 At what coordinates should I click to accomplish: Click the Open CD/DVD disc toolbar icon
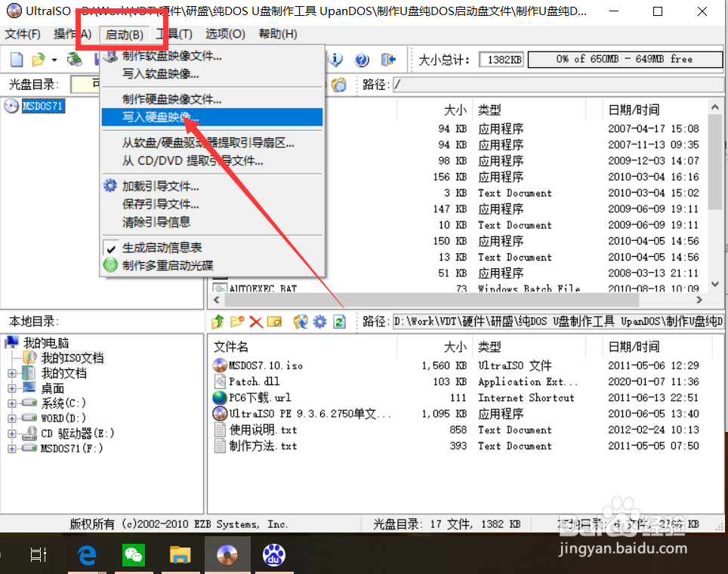tap(74, 59)
